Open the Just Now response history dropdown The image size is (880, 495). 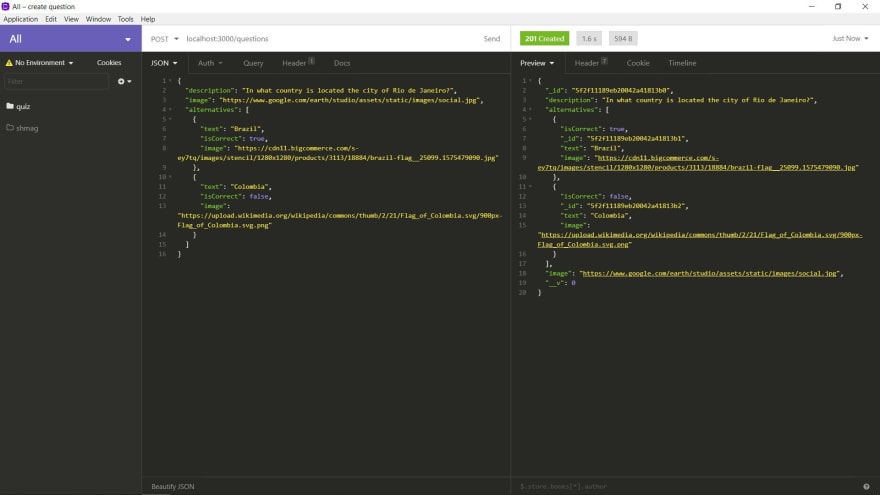point(850,39)
